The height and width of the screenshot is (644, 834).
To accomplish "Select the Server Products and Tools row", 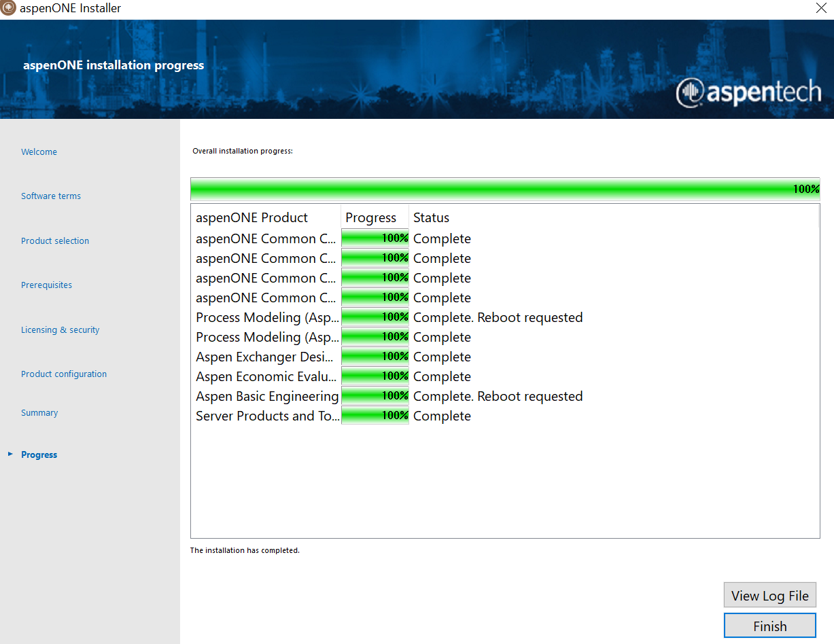I will tap(266, 415).
